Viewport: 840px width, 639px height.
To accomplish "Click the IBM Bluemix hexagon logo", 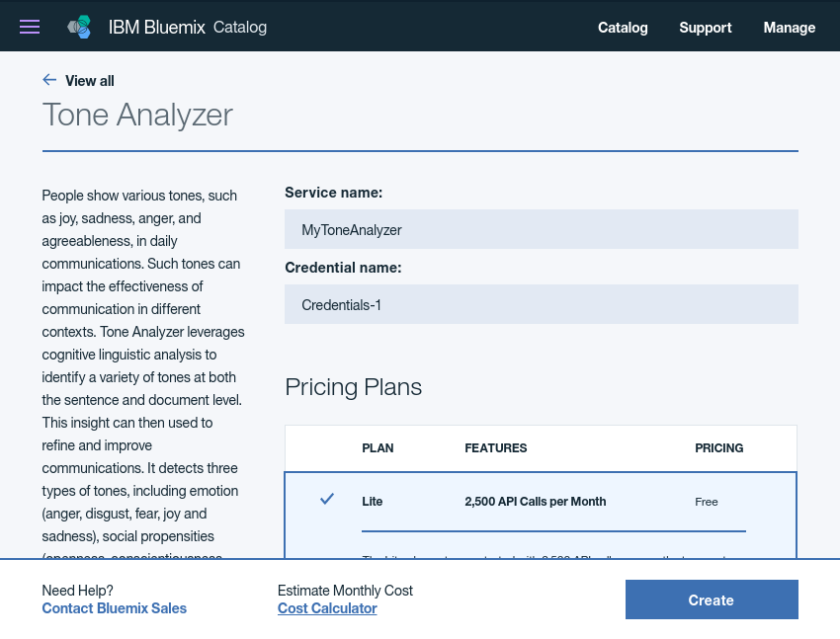I will [x=79, y=27].
